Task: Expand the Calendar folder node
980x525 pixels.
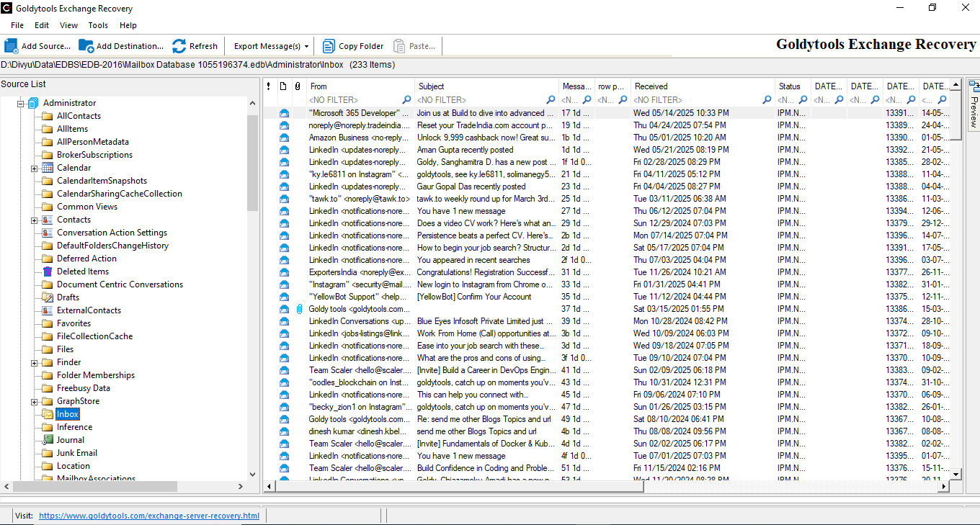Action: pos(34,169)
